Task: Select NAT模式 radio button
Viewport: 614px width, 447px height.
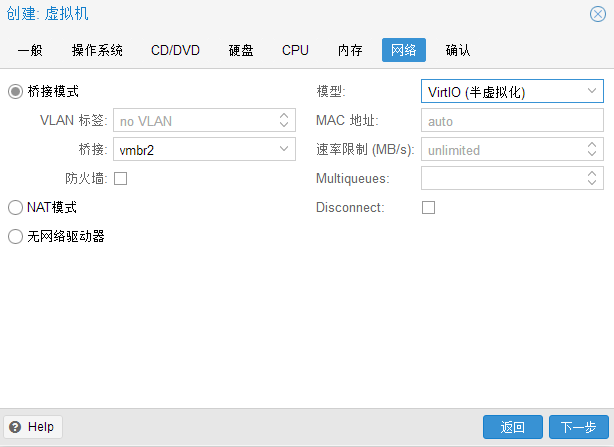Action: (15, 207)
